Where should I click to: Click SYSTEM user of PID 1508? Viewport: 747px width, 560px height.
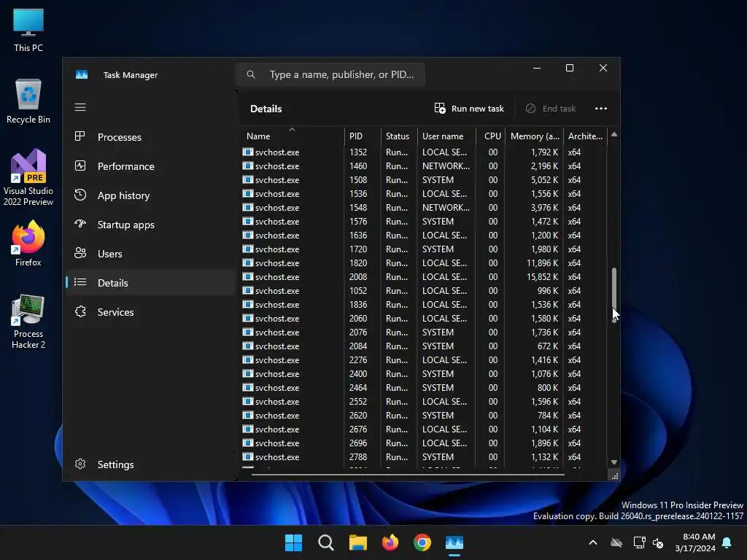[x=438, y=180]
